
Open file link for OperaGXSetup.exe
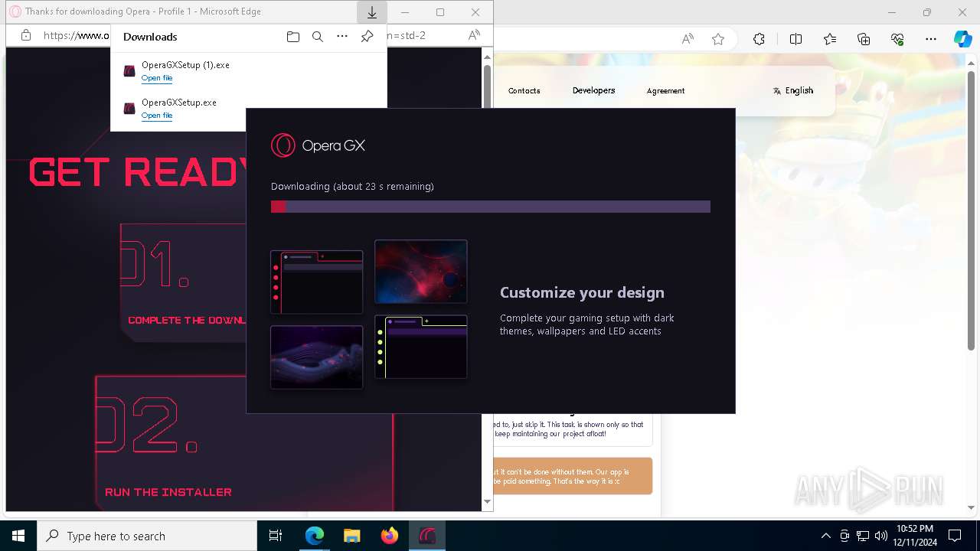pyautogui.click(x=157, y=116)
